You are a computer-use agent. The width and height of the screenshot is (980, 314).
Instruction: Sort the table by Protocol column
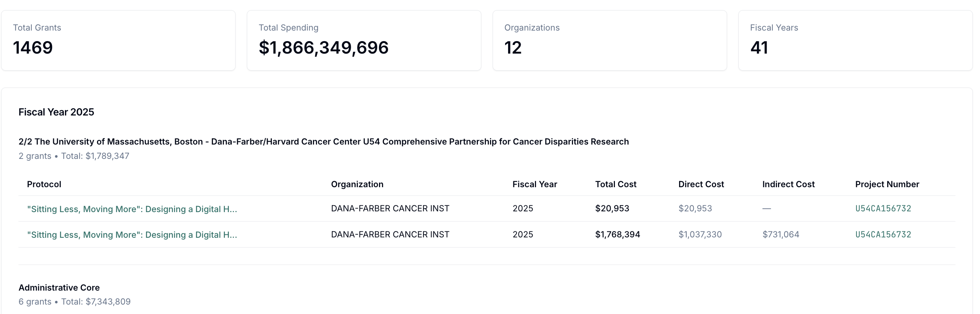click(x=44, y=184)
